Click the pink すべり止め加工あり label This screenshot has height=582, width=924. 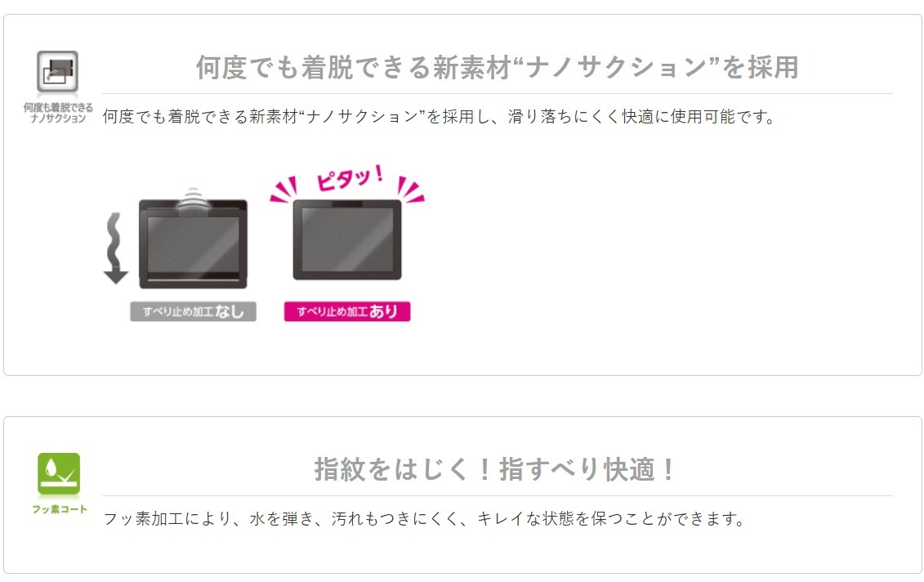[347, 311]
